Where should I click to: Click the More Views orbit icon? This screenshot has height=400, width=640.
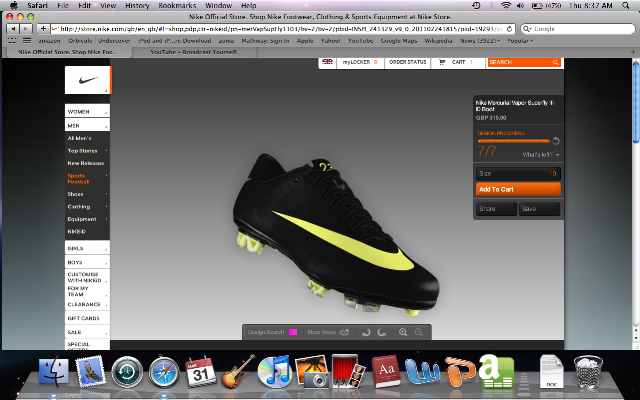coord(344,332)
